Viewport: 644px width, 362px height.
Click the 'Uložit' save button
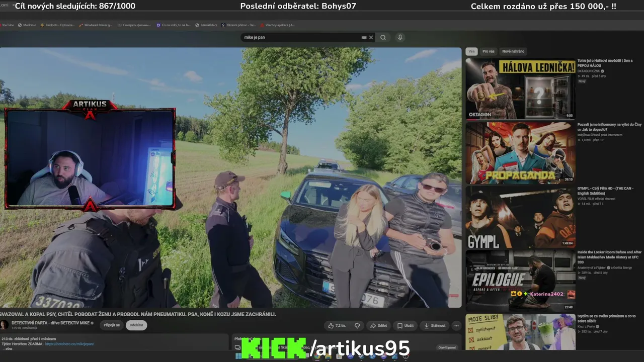point(405,325)
